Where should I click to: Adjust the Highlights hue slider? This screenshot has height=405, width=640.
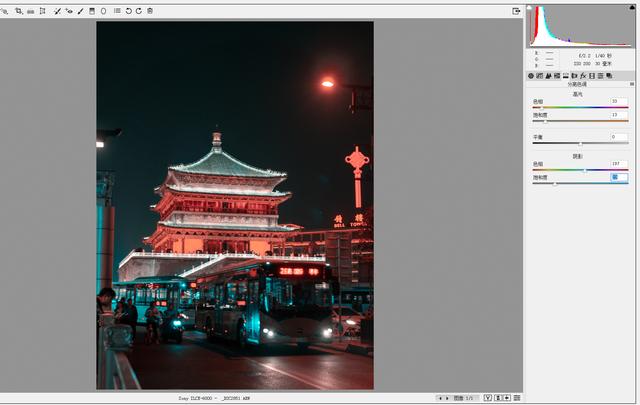pyautogui.click(x=580, y=107)
